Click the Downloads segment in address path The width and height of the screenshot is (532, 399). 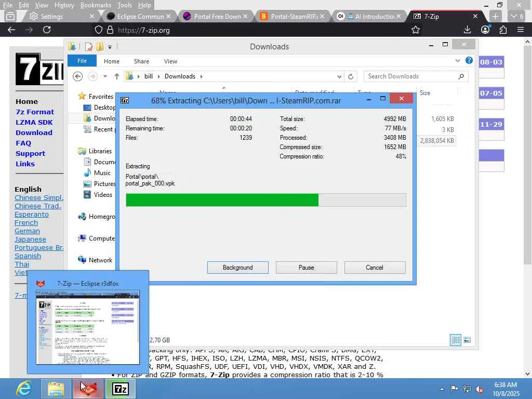pyautogui.click(x=180, y=76)
